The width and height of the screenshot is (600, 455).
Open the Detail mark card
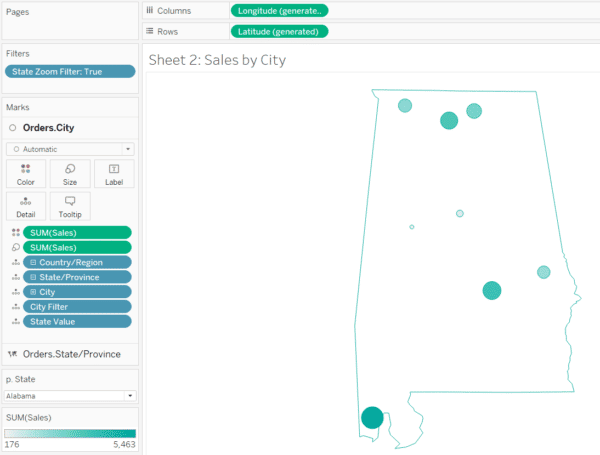click(26, 205)
